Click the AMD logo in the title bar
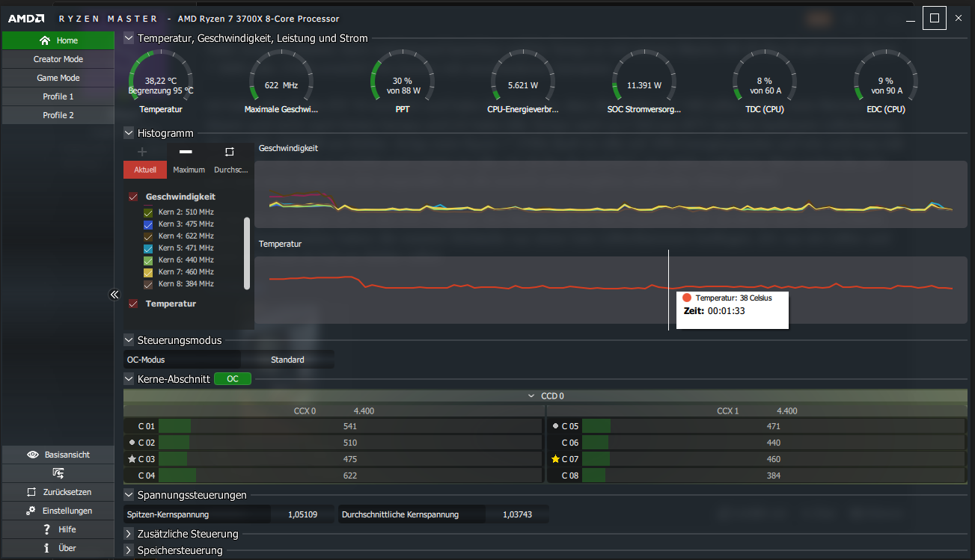The width and height of the screenshot is (975, 560). pyautogui.click(x=25, y=19)
